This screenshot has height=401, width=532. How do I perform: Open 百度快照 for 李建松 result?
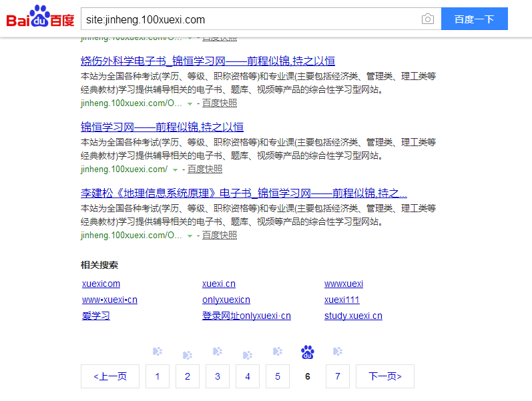pyautogui.click(x=220, y=236)
